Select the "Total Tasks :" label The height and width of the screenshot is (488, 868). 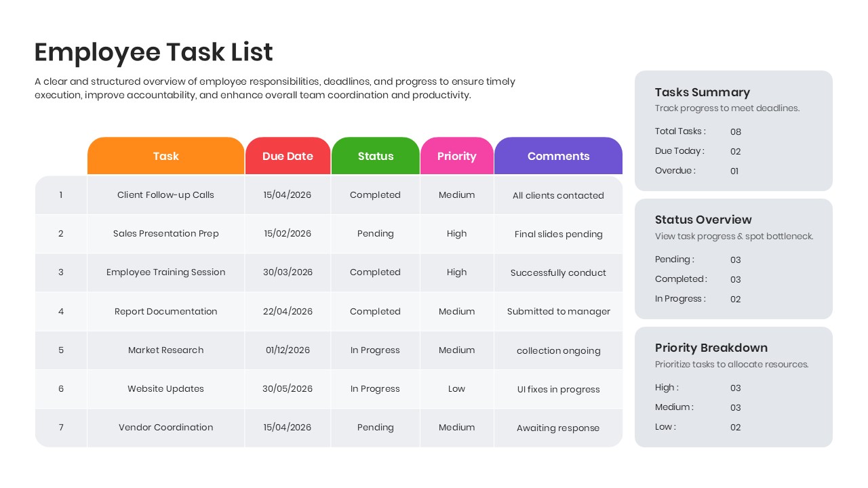pos(680,131)
